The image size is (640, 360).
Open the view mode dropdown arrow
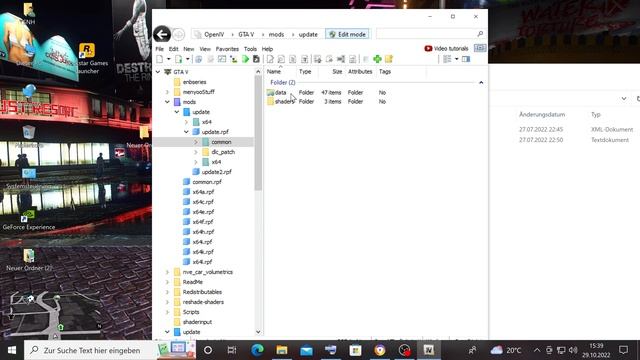(456, 59)
